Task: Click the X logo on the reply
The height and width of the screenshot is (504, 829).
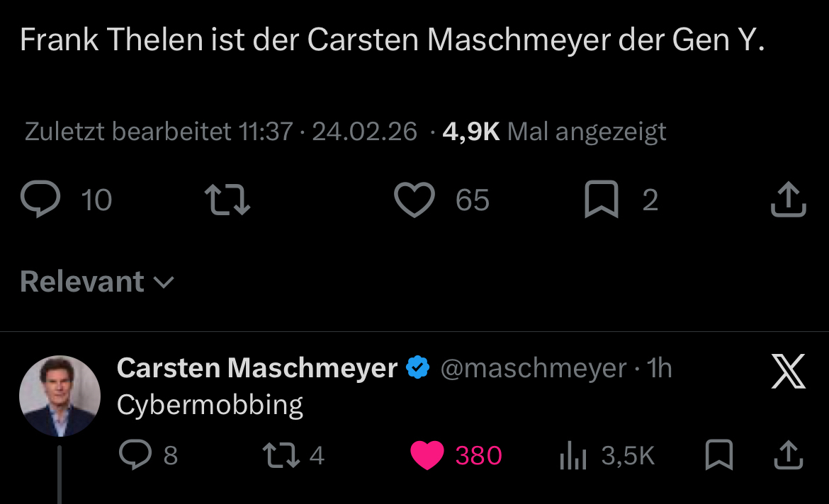Action: (x=788, y=372)
